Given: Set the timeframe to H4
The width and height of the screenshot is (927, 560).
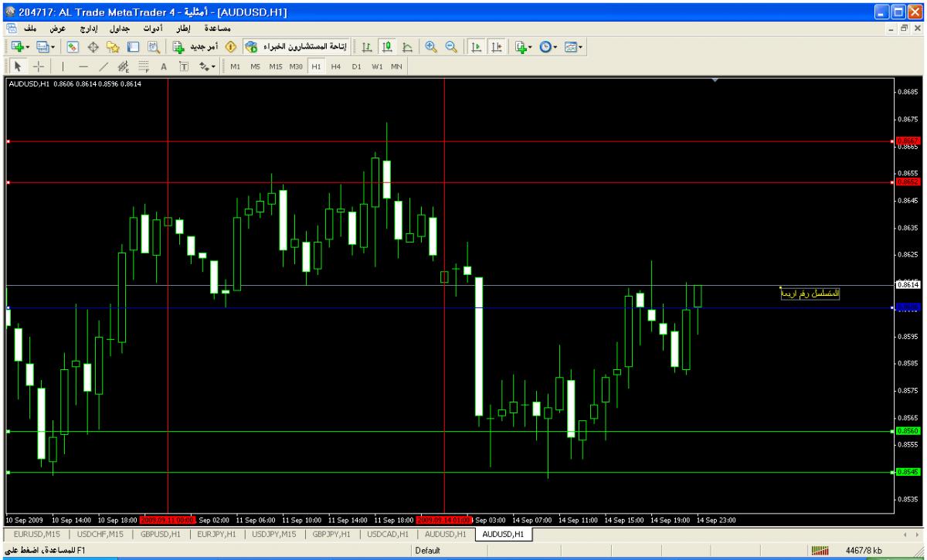Looking at the screenshot, I should click(x=335, y=66).
